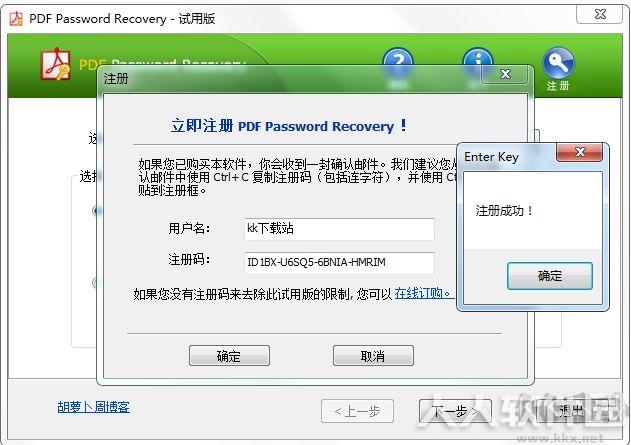Select the upper partially hidden radio button
This screenshot has height=445, width=631.
[x=95, y=210]
